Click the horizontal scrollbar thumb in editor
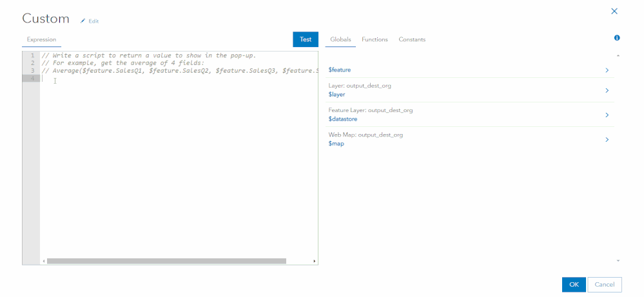 pyautogui.click(x=166, y=261)
